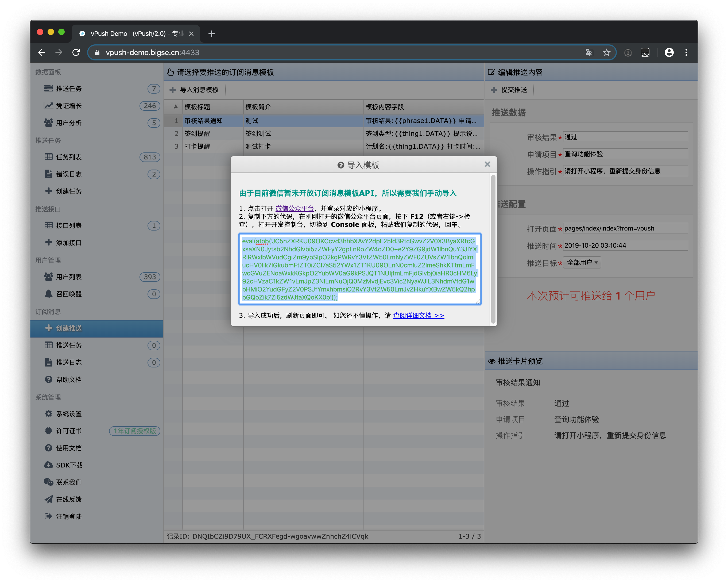Open 错误日志 document icon
Viewport: 728px width, 583px height.
tap(49, 174)
